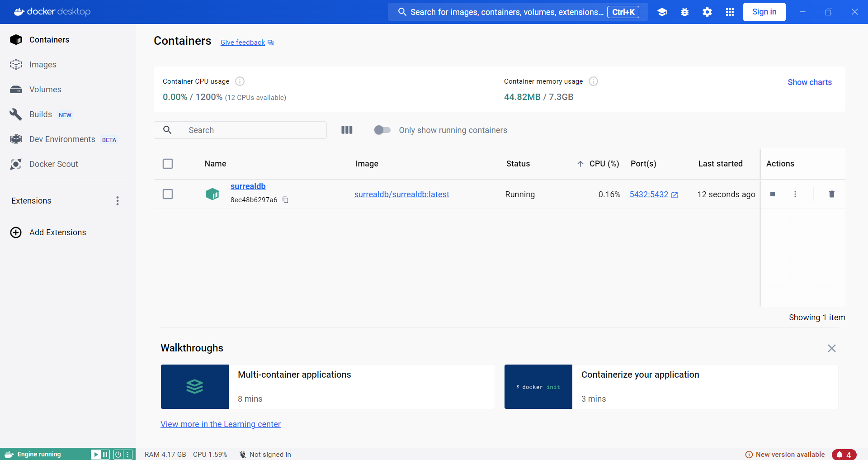This screenshot has height=460, width=868.
Task: Open the grid apps menu in the titlebar
Action: (x=729, y=12)
